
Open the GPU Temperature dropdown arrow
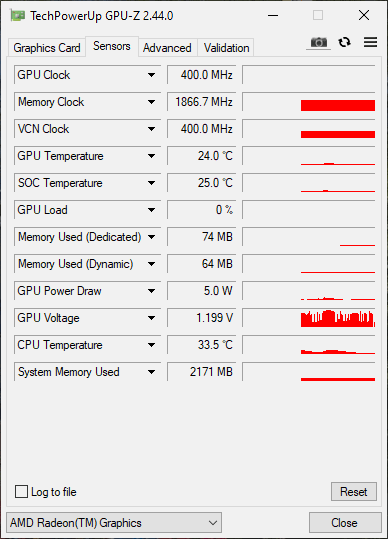[151, 156]
